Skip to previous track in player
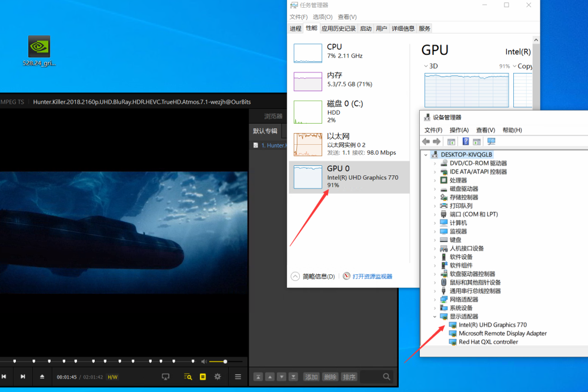 [4, 377]
